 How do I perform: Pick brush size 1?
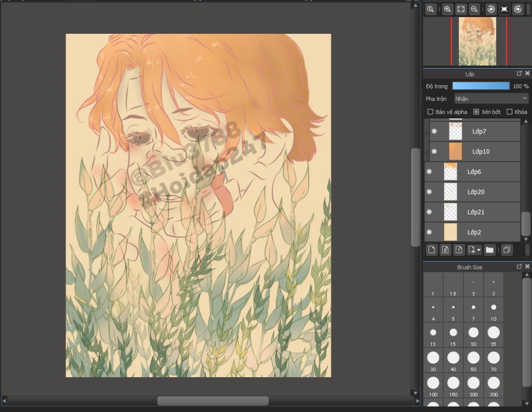(x=433, y=285)
